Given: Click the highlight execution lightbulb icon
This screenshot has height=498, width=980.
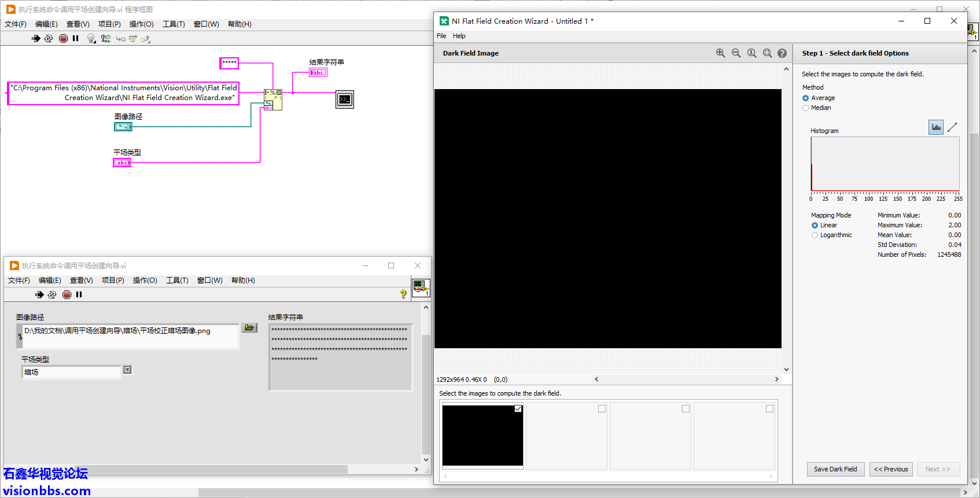Looking at the screenshot, I should (x=91, y=39).
